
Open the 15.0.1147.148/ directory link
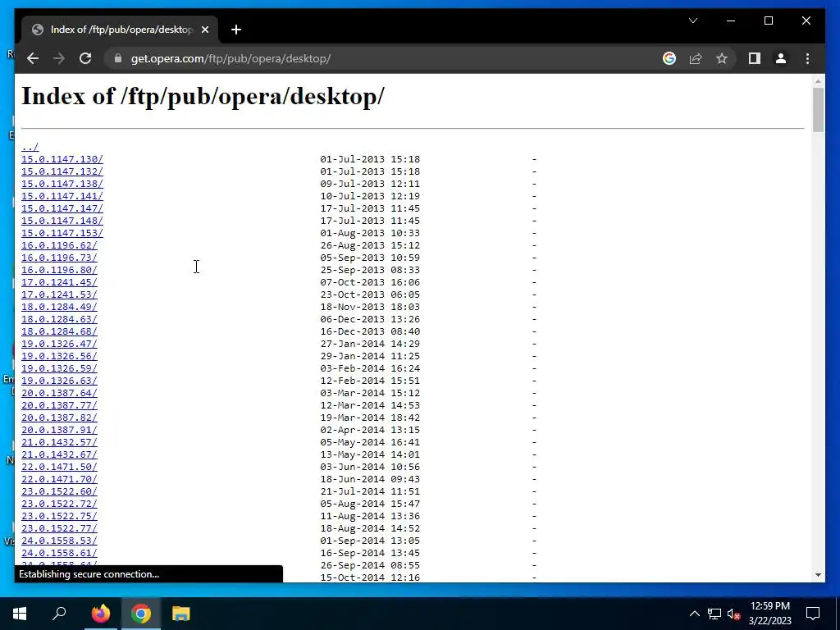pyautogui.click(x=62, y=221)
